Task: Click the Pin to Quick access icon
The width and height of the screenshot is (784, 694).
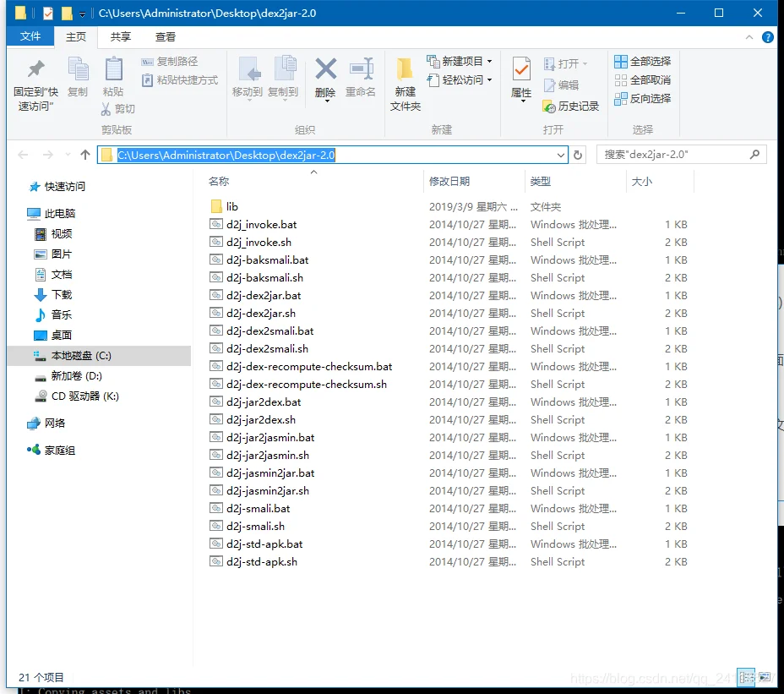Action: (x=36, y=69)
